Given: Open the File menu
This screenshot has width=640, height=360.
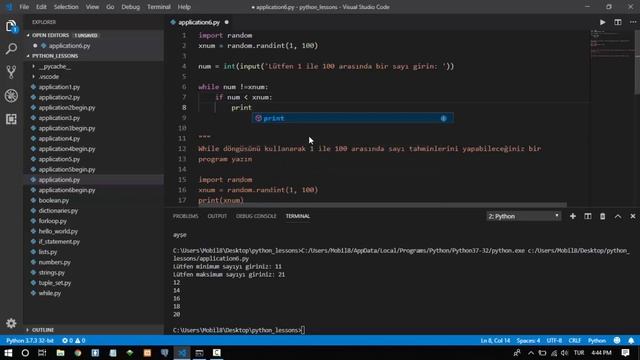Looking at the screenshot, I should pyautogui.click(x=24, y=7).
